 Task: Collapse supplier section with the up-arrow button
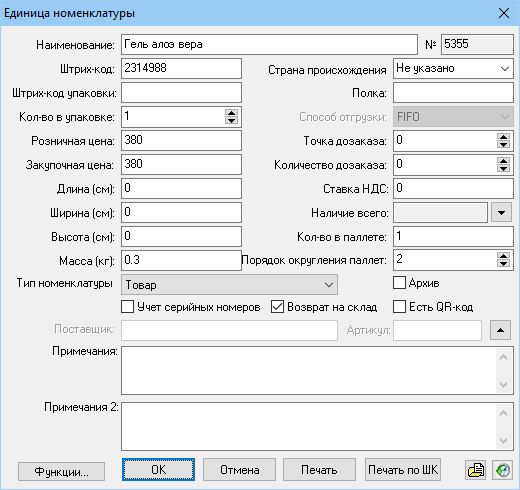(x=500, y=330)
